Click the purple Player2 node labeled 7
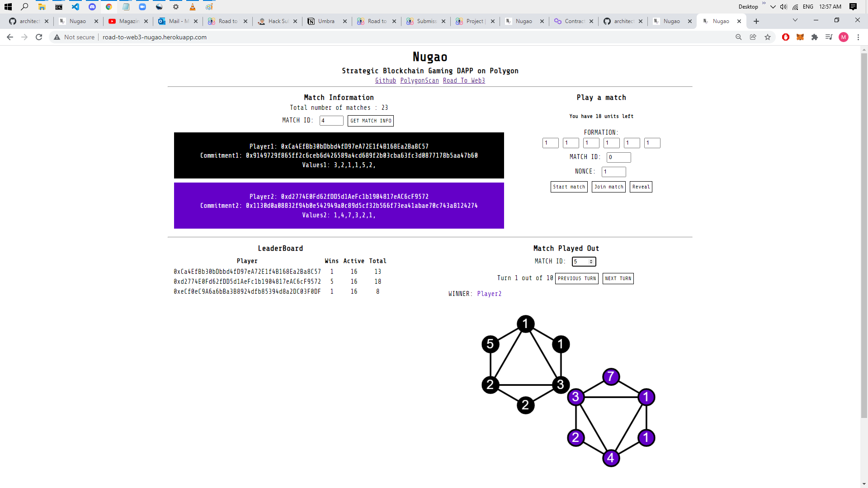Viewport: 868px width, 488px height. pos(610,376)
